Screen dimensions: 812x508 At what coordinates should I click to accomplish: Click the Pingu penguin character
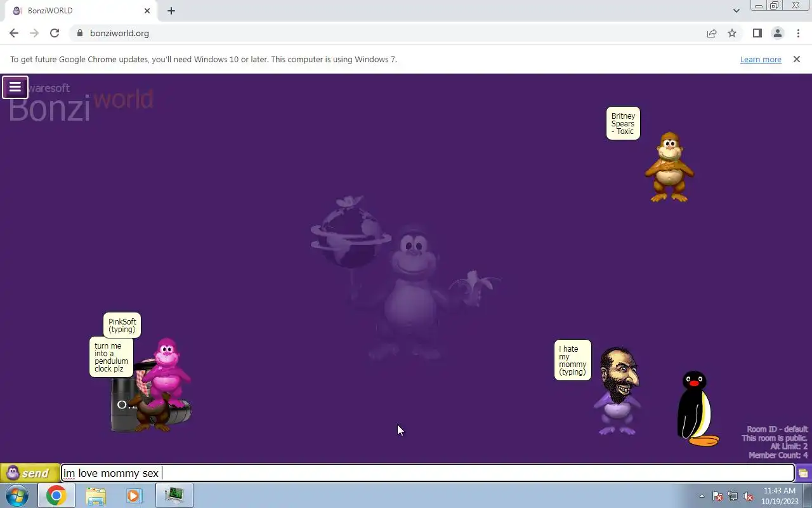tap(697, 409)
